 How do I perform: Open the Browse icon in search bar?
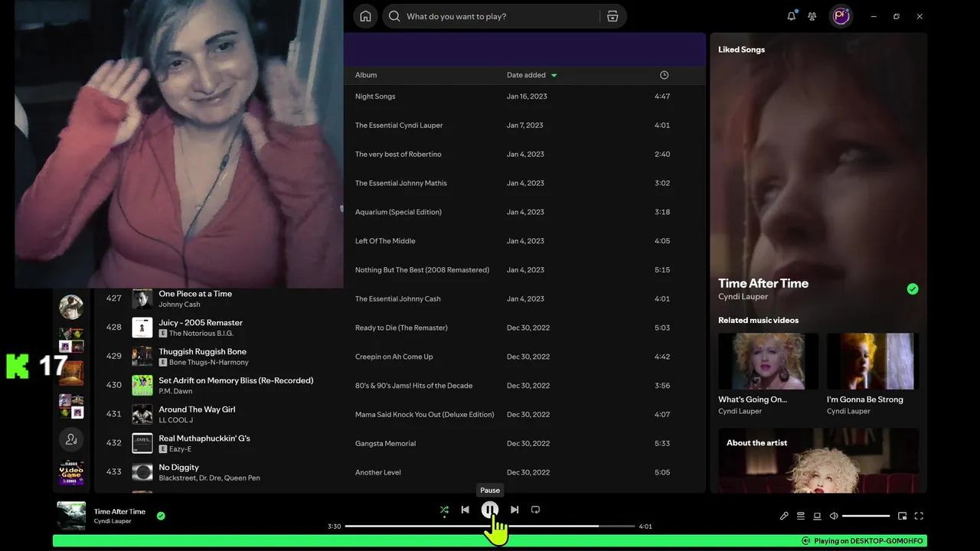click(612, 16)
